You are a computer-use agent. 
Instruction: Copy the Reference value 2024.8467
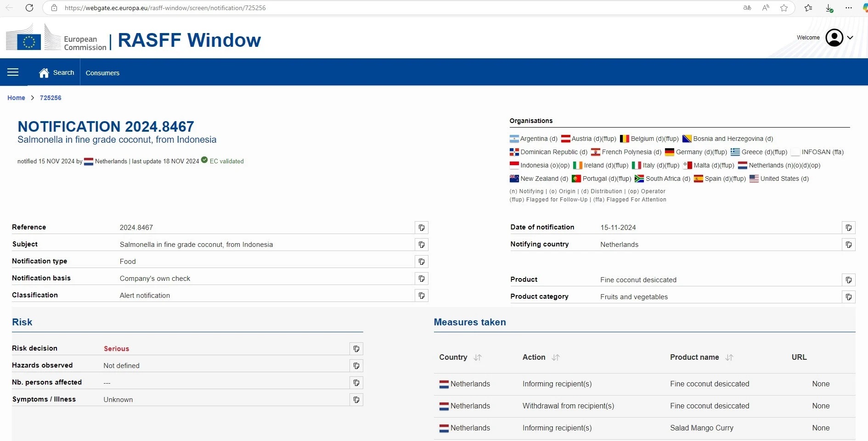click(x=421, y=228)
